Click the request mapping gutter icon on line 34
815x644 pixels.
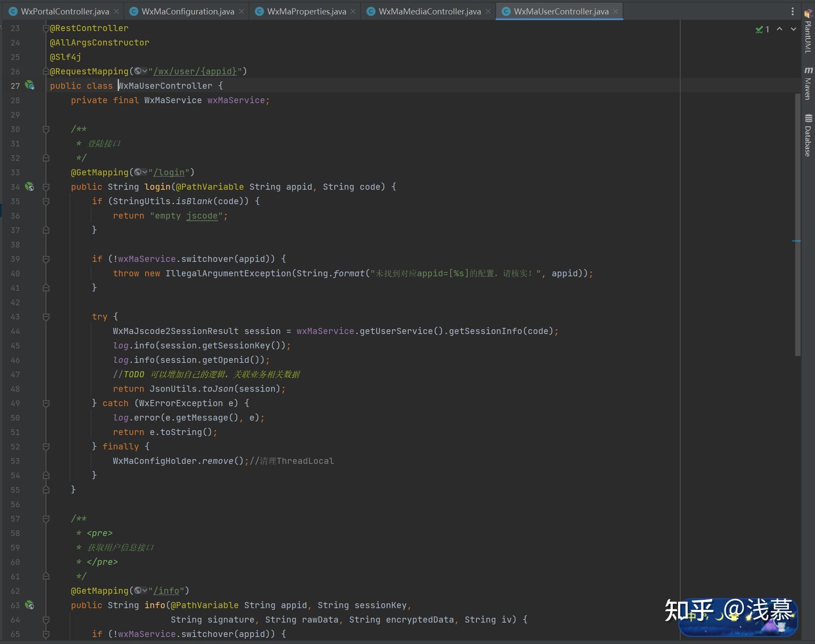[x=30, y=187]
